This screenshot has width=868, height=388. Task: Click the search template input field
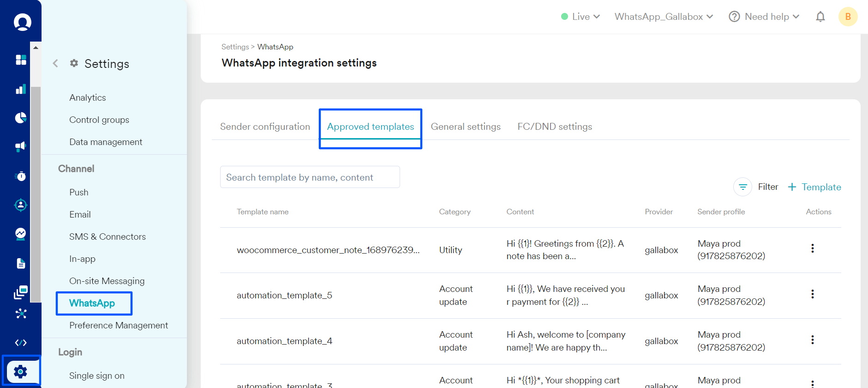(x=310, y=177)
